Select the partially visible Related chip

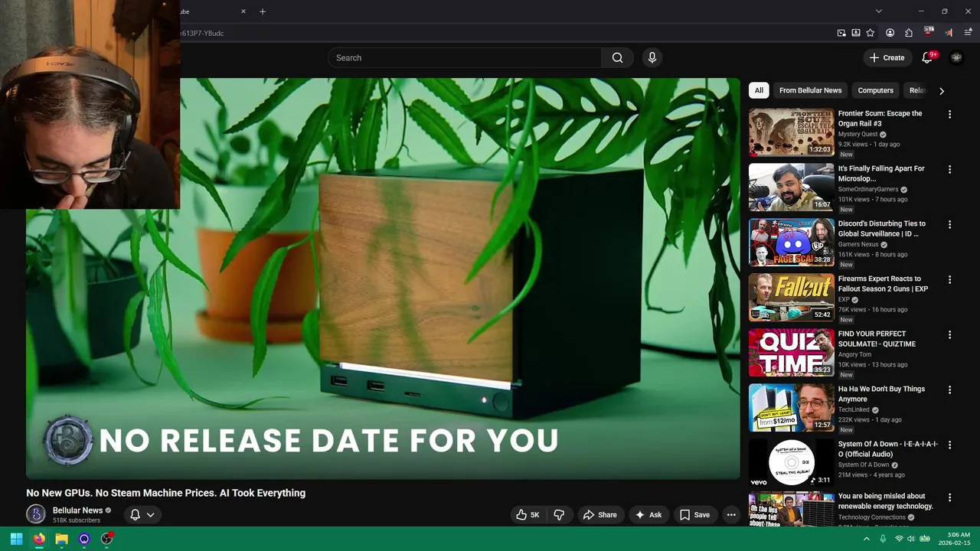coord(916,90)
